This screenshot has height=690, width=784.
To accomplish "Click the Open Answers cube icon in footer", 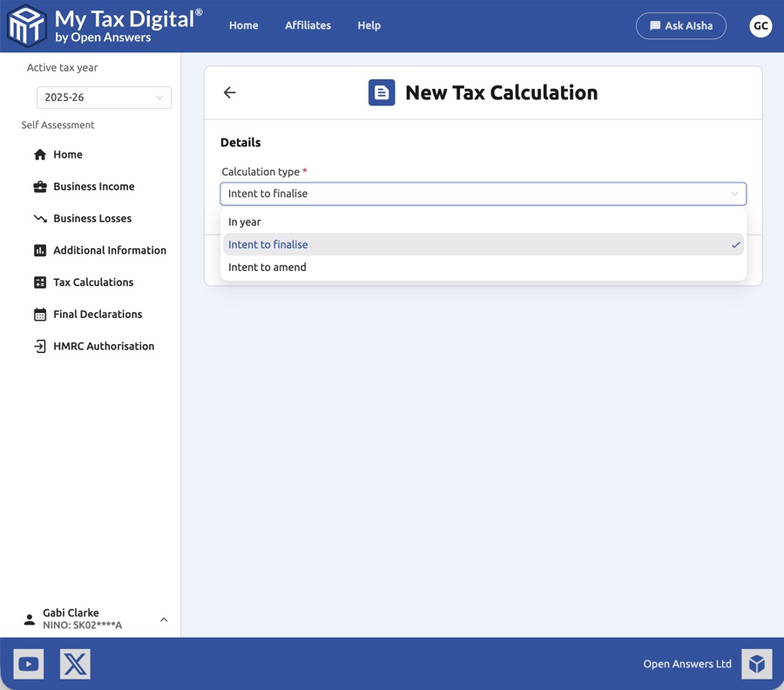I will tap(756, 664).
